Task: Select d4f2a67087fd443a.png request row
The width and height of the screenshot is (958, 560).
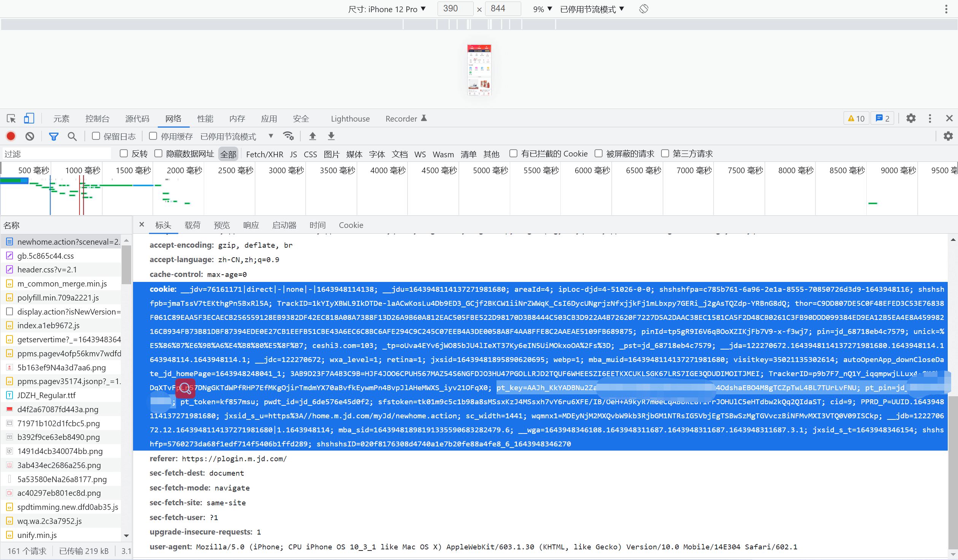Action: click(x=61, y=409)
